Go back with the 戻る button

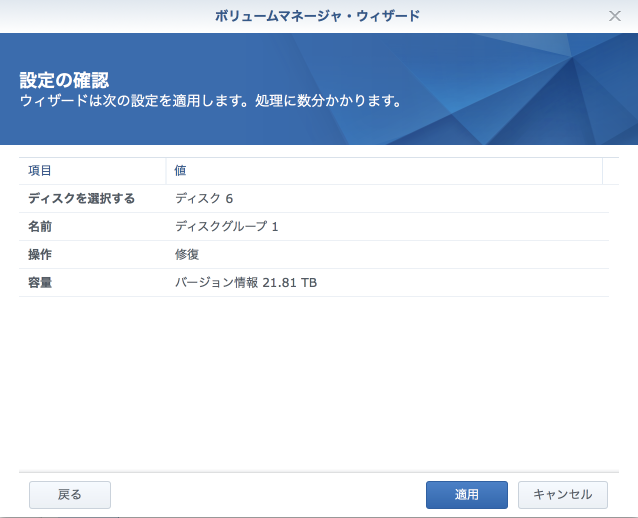[70, 494]
